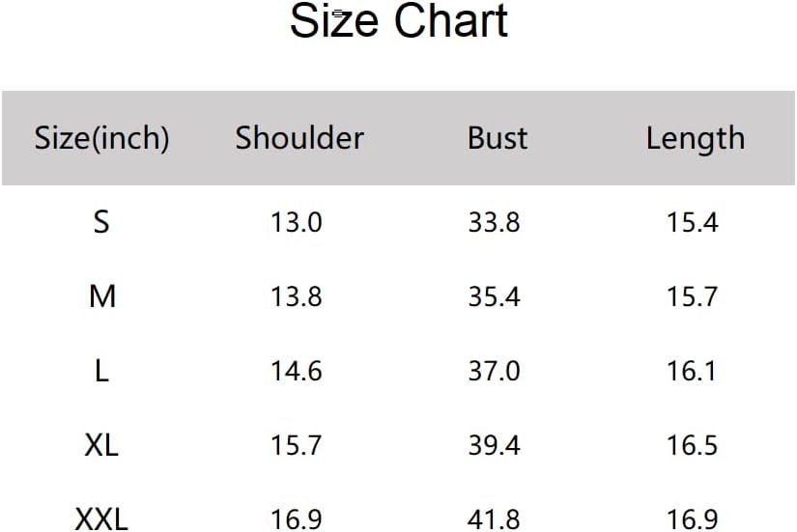Select the L size row label
Viewport: 797px width, 532px height.
click(101, 371)
